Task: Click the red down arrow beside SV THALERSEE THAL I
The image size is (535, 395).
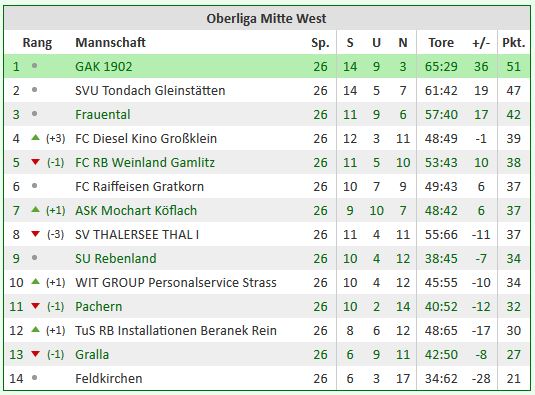Action: click(x=35, y=234)
